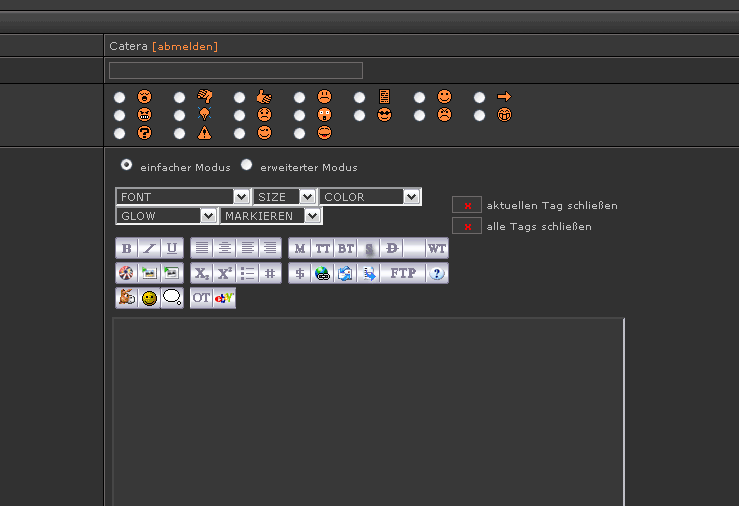
Task: Expand the SIZE dropdown
Action: 285,197
